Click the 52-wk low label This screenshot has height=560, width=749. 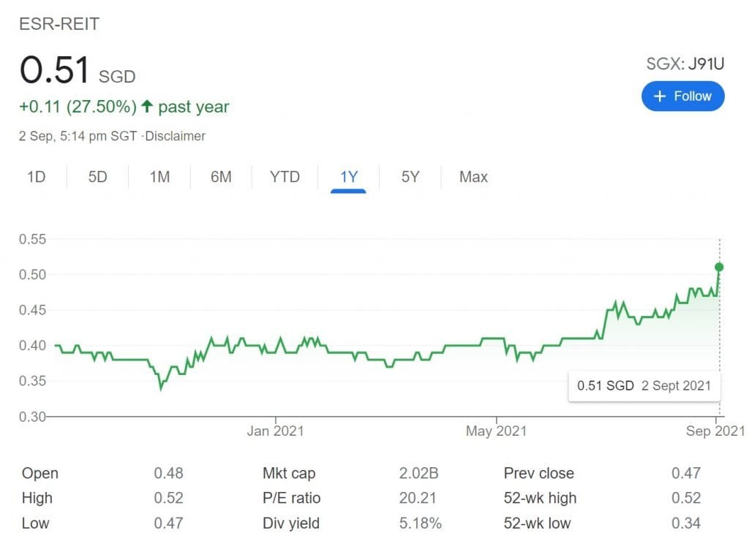point(537,523)
